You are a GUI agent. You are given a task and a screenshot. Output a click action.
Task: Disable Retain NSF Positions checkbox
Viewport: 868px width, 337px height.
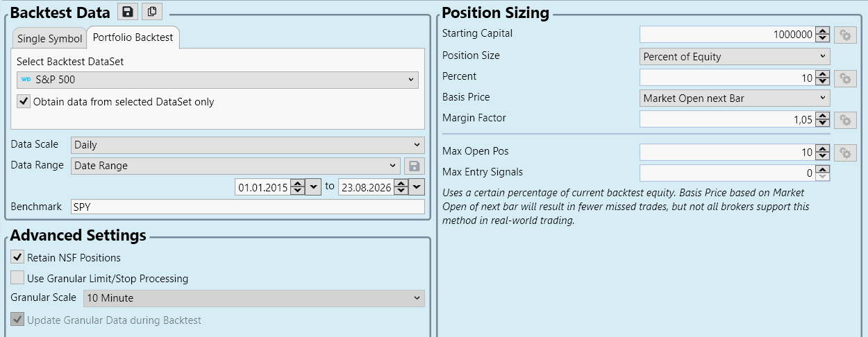coord(17,257)
